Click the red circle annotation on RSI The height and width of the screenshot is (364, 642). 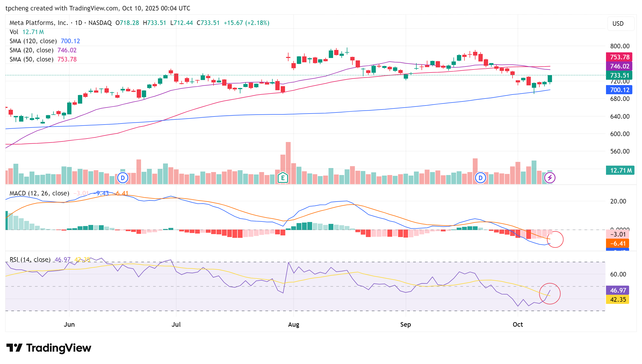[x=550, y=294]
